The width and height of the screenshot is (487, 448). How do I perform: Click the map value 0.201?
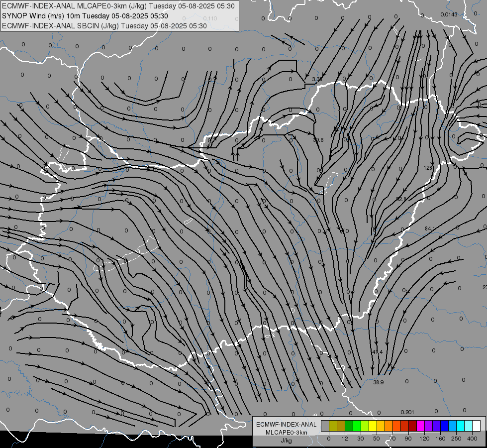click(407, 412)
